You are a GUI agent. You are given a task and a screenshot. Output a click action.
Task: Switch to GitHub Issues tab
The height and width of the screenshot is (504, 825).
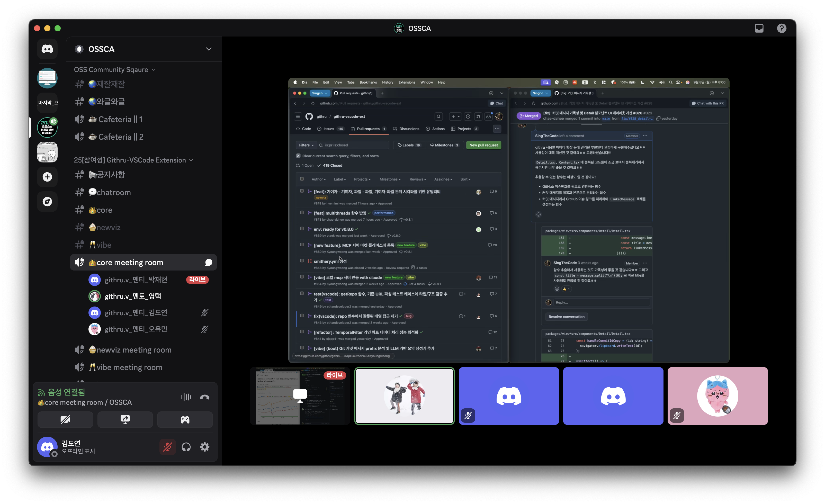tap(330, 129)
